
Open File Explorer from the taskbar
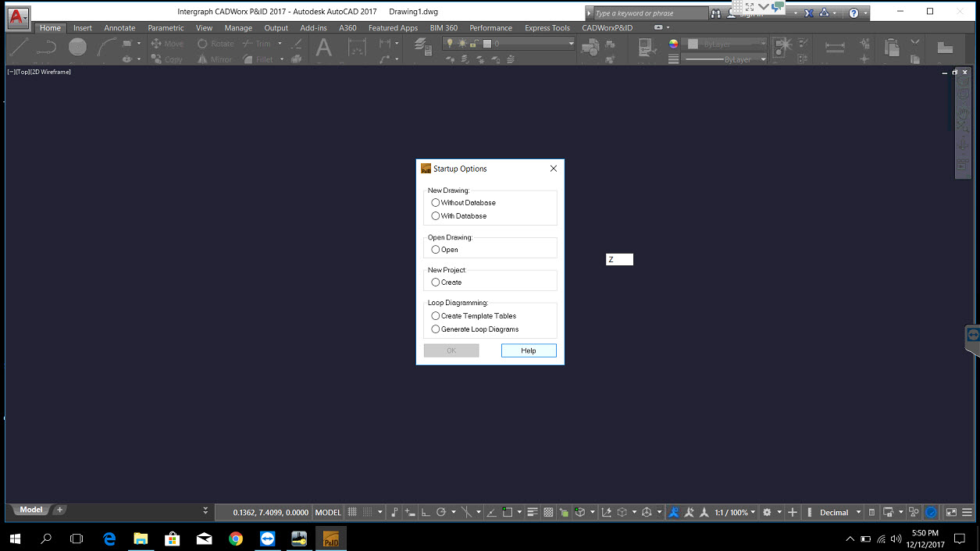141,539
